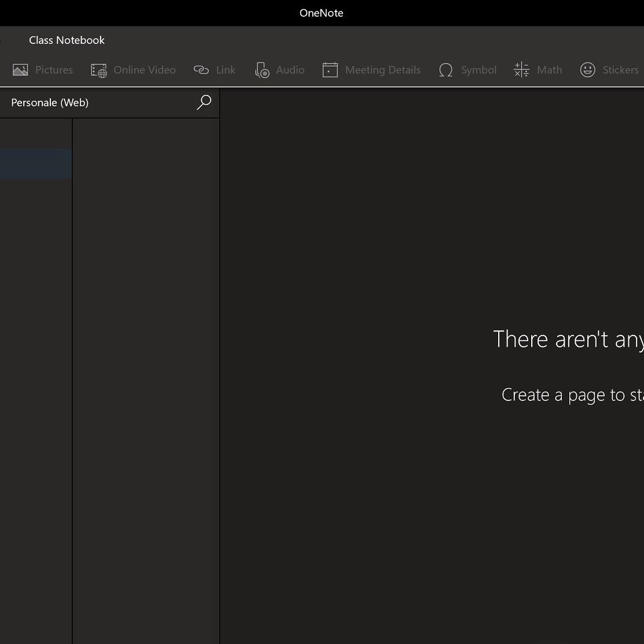Select the highlighted section in the list
The image size is (644, 644).
point(35,164)
